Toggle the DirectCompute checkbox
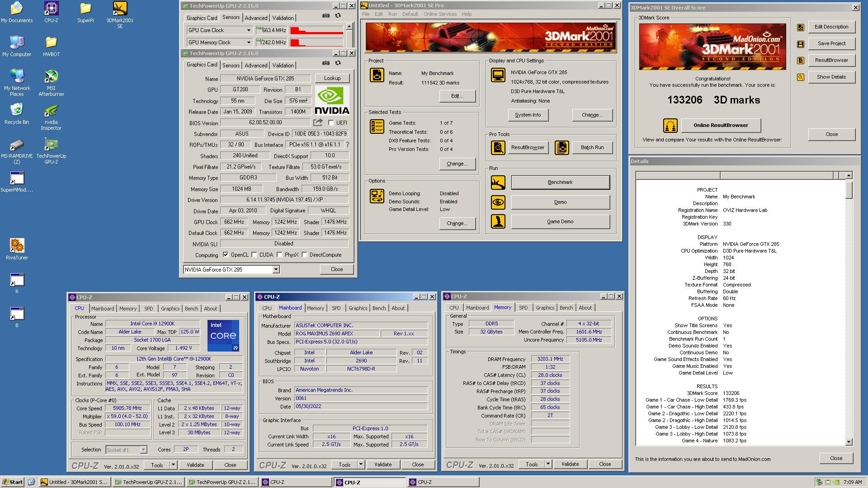This screenshot has width=868, height=488. point(305,255)
